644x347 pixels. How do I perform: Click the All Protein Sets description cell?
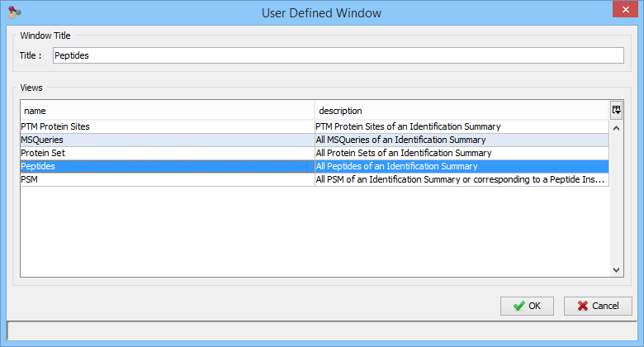coord(462,153)
